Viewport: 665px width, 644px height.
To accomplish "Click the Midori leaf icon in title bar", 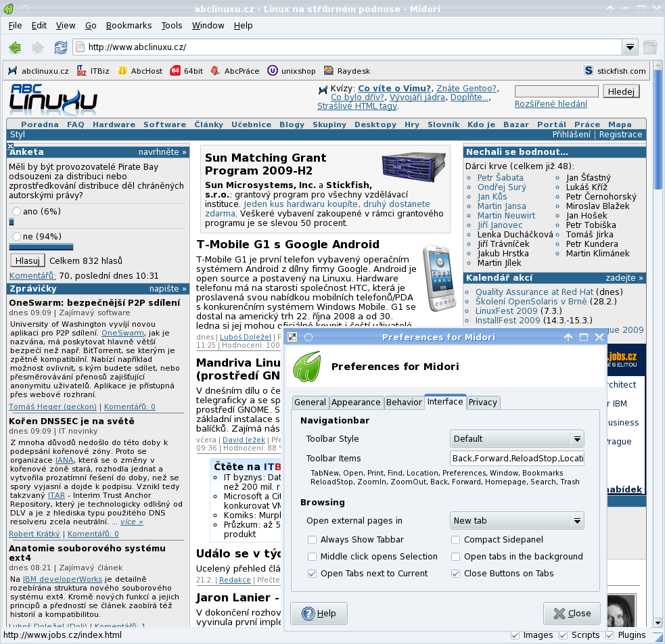I will 9,9.
